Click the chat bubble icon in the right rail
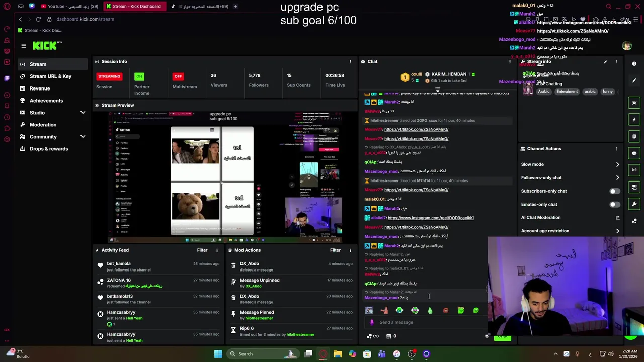Image resolution: width=644 pixels, height=362 pixels. tap(634, 153)
